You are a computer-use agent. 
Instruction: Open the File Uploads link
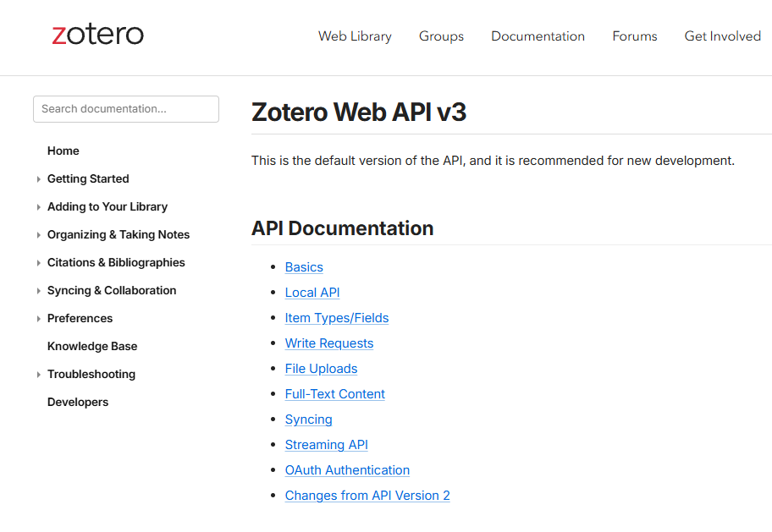321,369
